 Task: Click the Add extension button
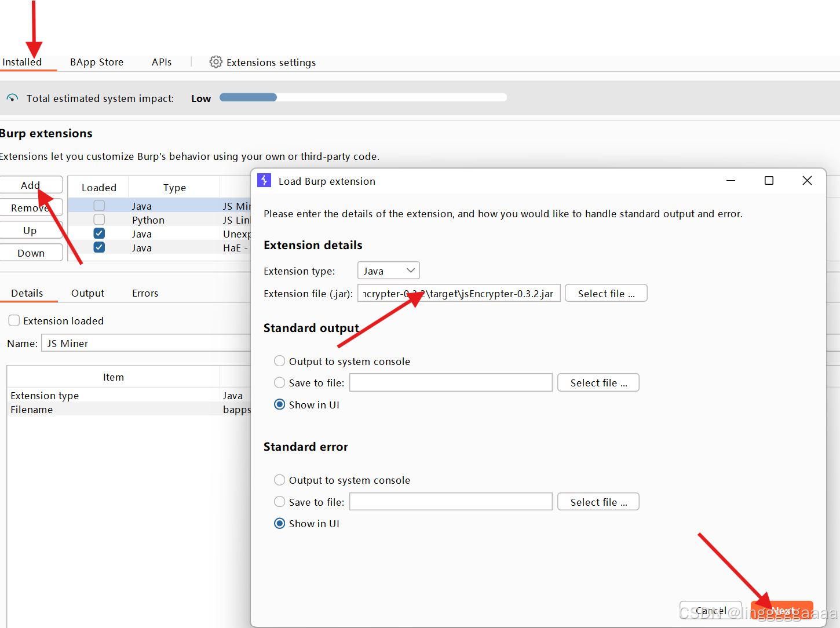[30, 185]
